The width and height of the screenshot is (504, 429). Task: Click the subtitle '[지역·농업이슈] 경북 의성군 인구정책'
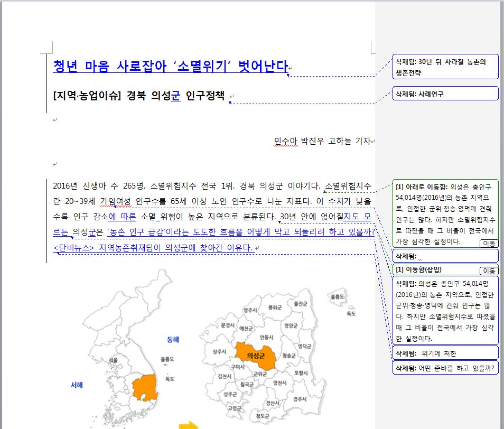pyautogui.click(x=139, y=96)
